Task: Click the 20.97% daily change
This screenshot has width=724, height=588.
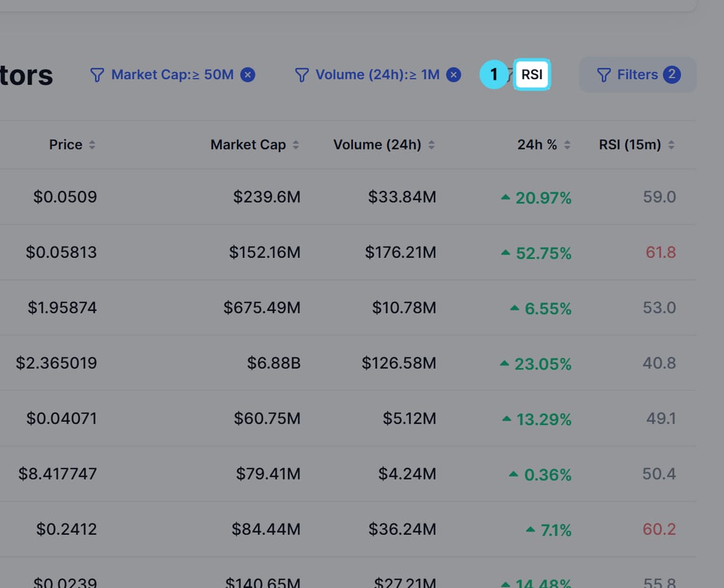Action: point(537,198)
